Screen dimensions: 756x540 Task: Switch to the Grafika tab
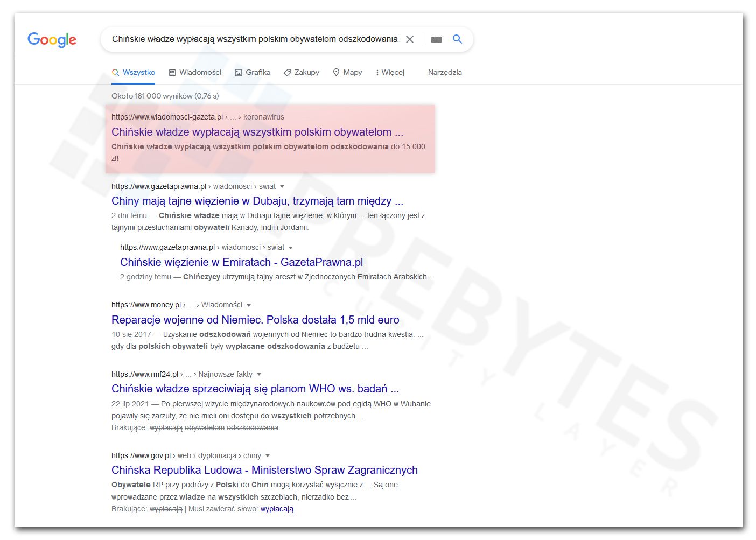tap(253, 72)
